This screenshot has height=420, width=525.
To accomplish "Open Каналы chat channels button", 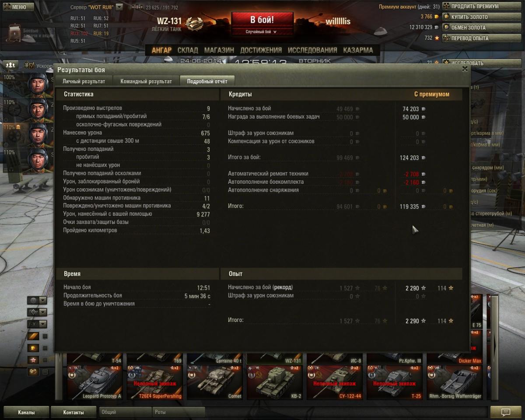I will tap(26, 412).
